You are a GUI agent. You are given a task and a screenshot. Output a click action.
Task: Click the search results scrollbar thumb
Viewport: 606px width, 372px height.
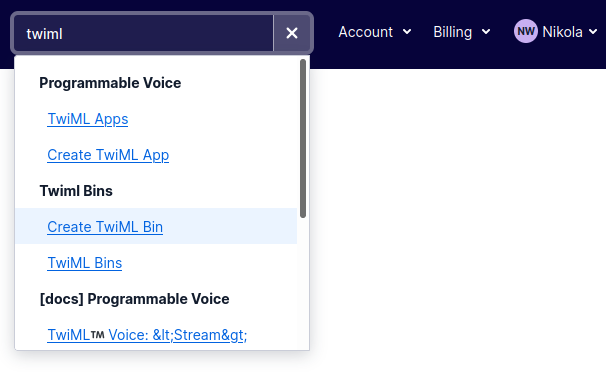[303, 138]
